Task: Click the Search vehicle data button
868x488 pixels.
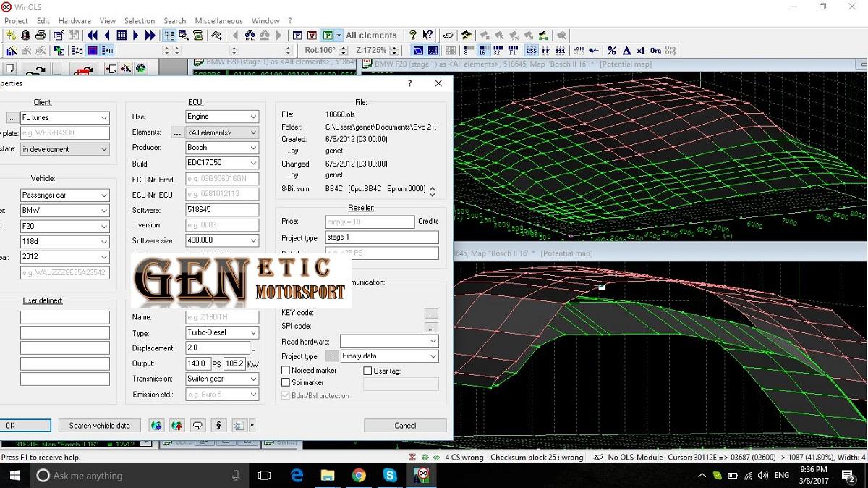Action: click(x=100, y=426)
